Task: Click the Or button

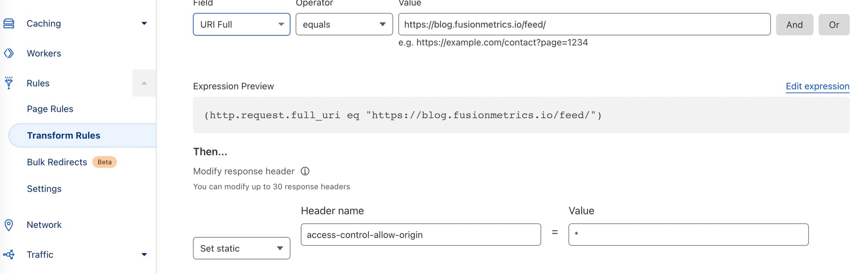Action: 834,24
